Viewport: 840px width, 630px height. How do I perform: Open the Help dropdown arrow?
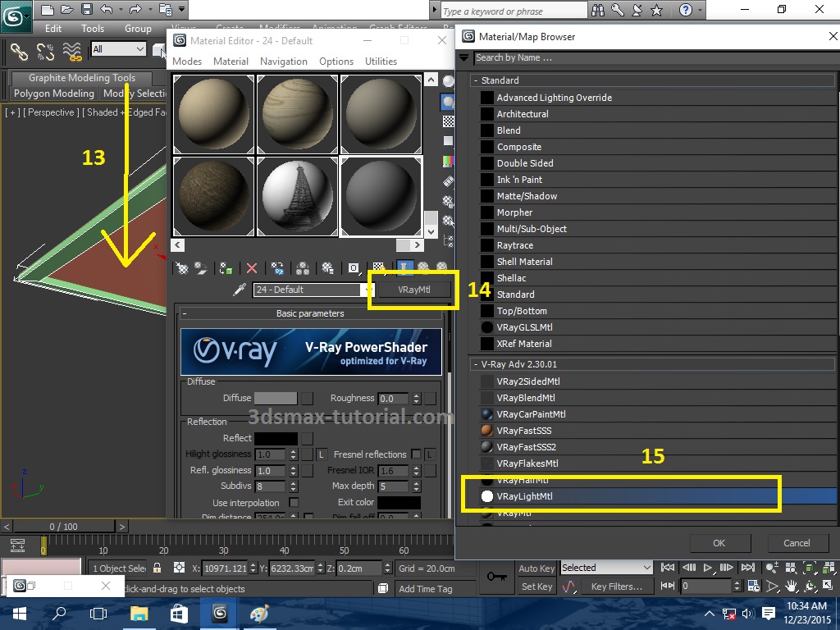(x=700, y=10)
